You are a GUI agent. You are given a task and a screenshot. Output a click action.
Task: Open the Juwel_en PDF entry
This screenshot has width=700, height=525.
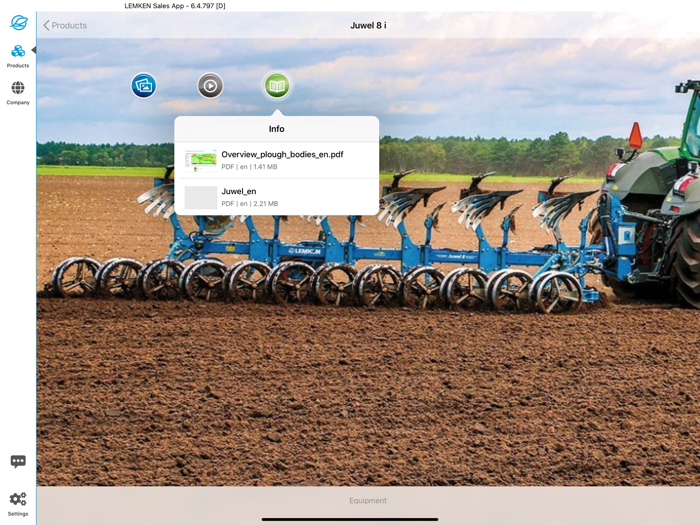pyautogui.click(x=277, y=197)
